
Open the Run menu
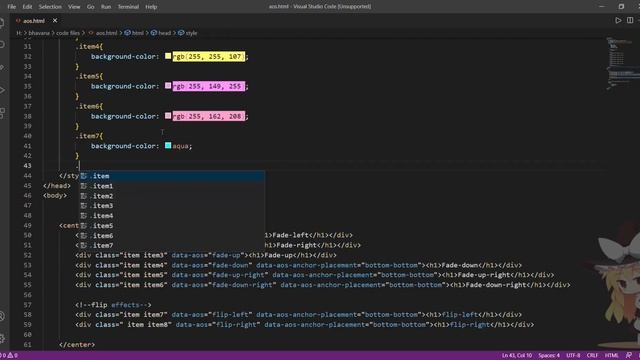[106, 7]
